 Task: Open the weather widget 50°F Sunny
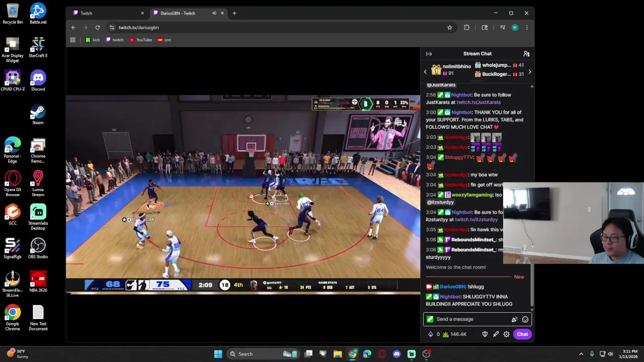coord(18,354)
